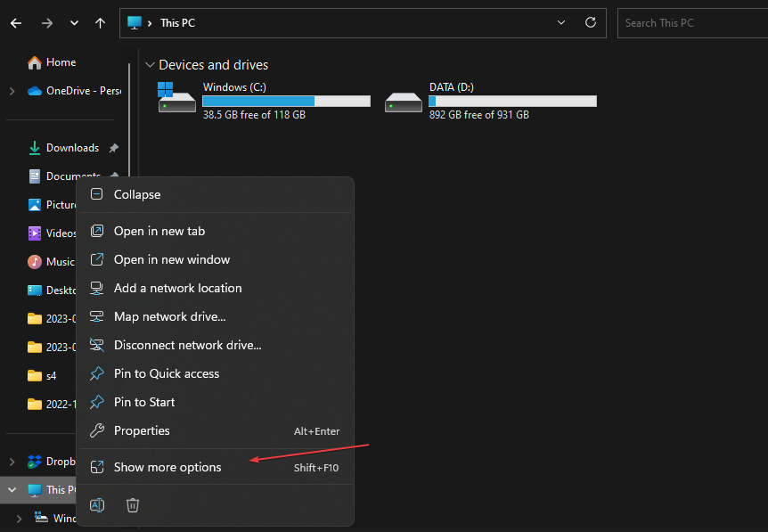The image size is (768, 532).
Task: Open Dropbox from the sidebar icon
Action: (34, 462)
